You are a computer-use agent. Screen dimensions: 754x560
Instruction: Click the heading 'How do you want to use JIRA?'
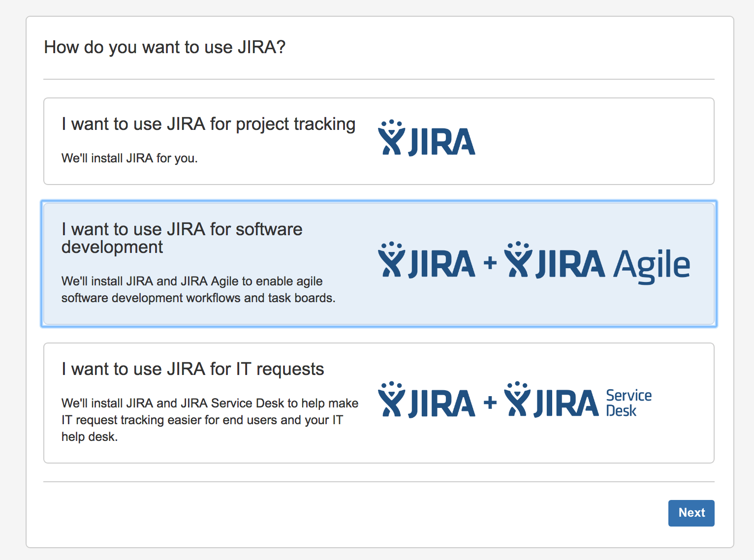[165, 47]
